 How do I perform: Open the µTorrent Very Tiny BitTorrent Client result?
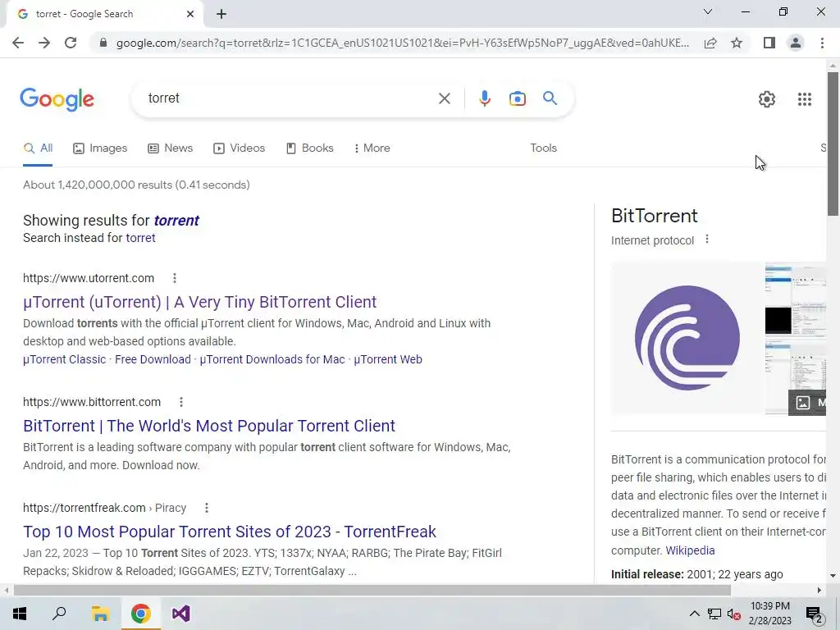200,302
